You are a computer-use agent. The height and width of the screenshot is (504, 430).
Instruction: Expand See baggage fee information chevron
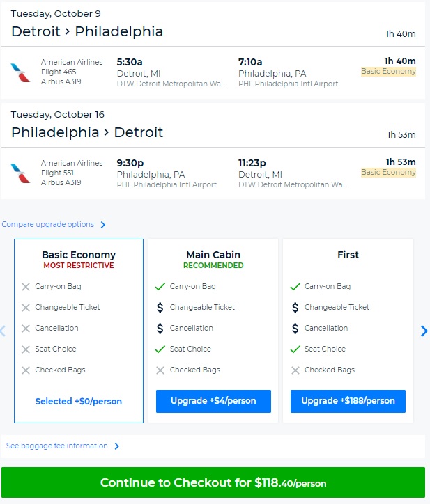[117, 446]
